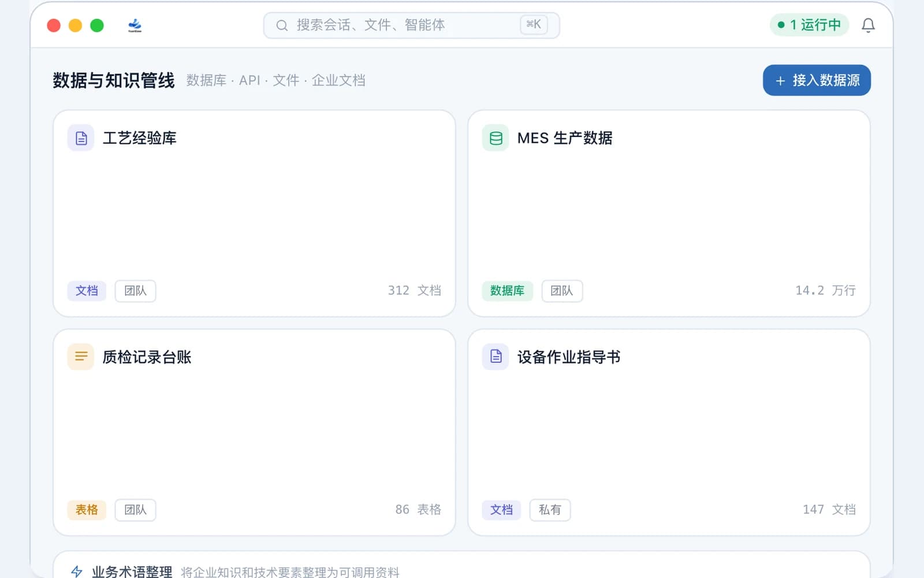Click the MES 生产数据 database icon
This screenshot has height=578, width=924.
[x=495, y=138]
